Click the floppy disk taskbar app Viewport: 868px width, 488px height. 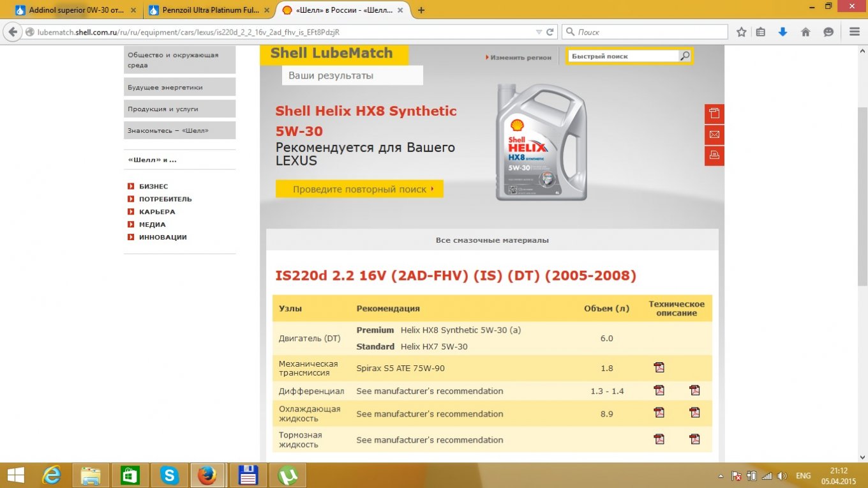pos(248,475)
